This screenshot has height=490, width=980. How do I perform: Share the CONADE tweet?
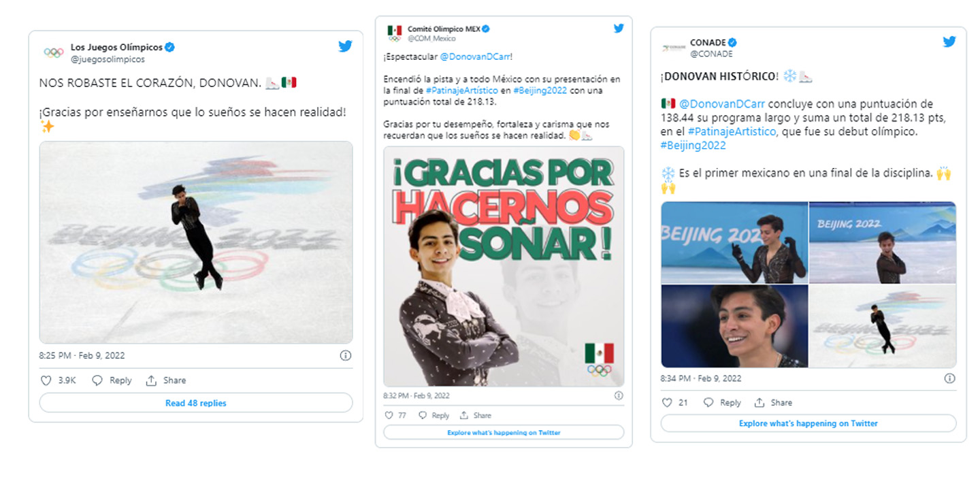pos(774,402)
